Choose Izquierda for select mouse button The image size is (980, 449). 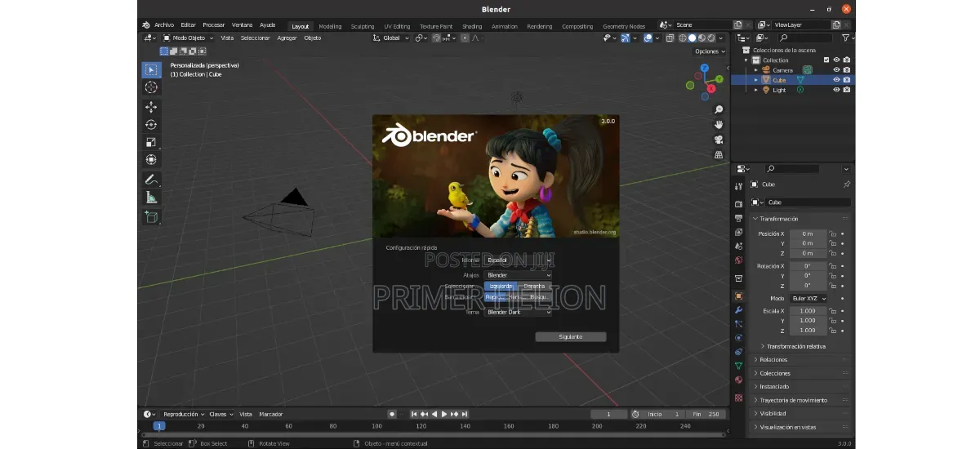pyautogui.click(x=501, y=287)
